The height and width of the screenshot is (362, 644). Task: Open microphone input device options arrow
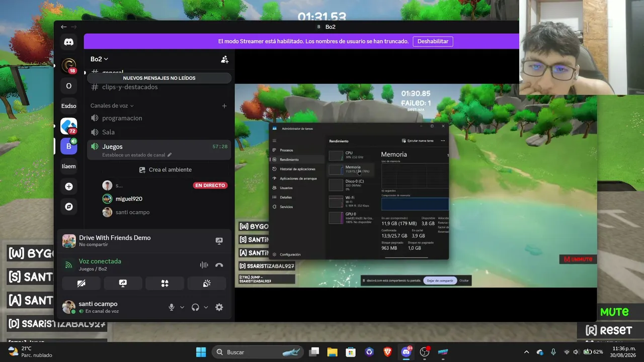point(182,307)
